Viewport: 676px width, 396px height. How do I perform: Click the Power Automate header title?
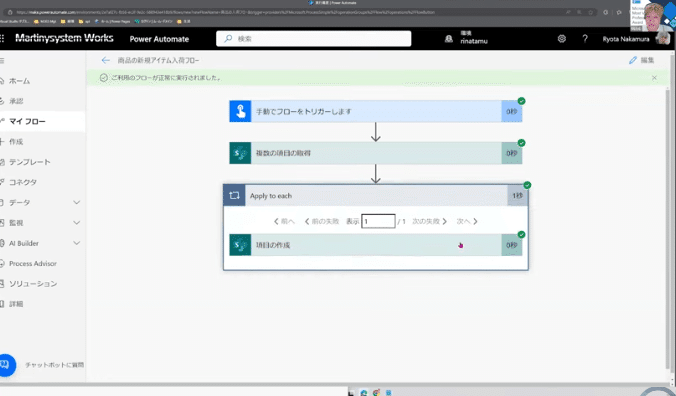point(159,39)
